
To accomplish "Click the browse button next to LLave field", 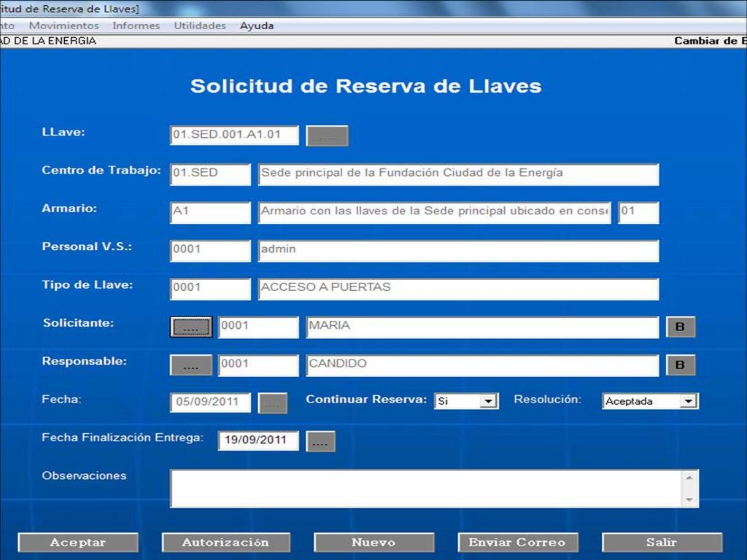I will click(x=327, y=136).
